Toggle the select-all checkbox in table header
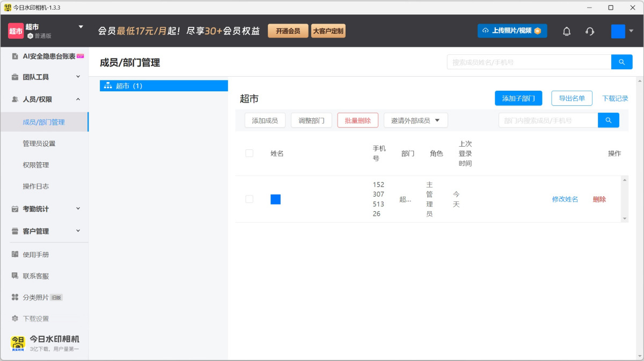644x361 pixels. coord(249,153)
